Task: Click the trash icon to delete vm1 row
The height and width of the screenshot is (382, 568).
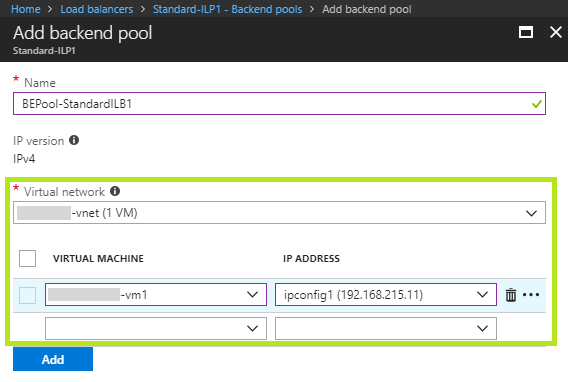Action: pos(511,295)
